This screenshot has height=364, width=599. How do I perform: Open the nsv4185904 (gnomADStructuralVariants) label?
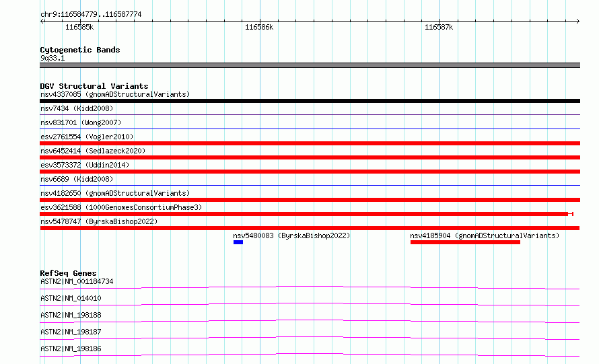pyautogui.click(x=485, y=235)
